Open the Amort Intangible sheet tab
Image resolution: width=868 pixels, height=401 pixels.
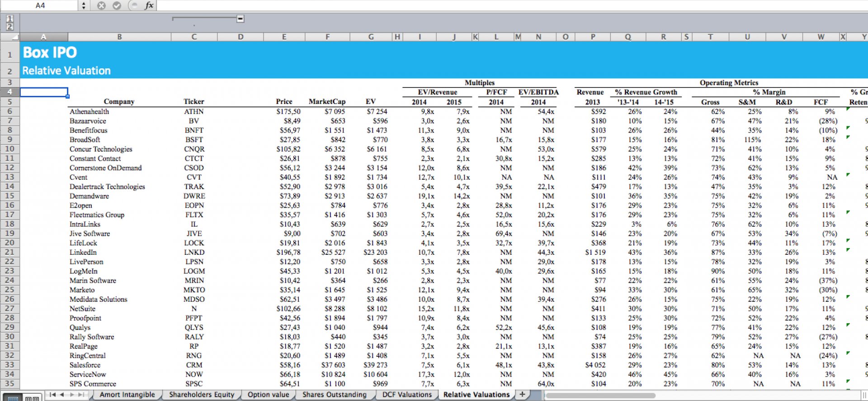click(x=127, y=395)
